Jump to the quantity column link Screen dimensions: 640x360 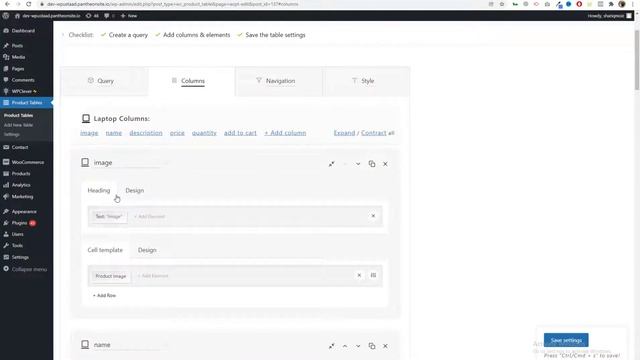click(204, 133)
